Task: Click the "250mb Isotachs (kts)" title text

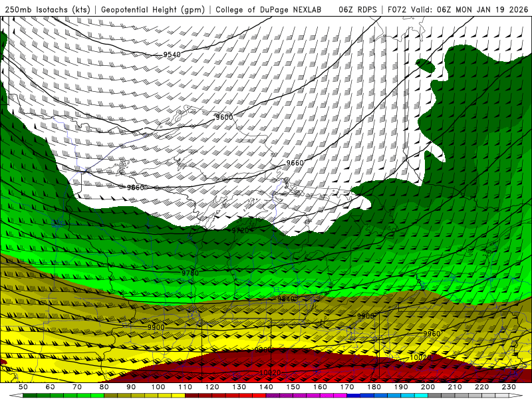Action: (47, 9)
